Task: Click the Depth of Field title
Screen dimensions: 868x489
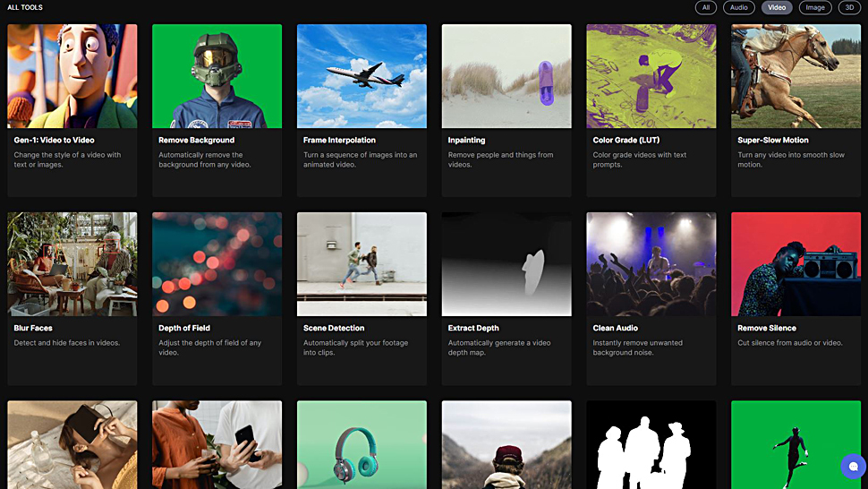Action: tap(184, 328)
